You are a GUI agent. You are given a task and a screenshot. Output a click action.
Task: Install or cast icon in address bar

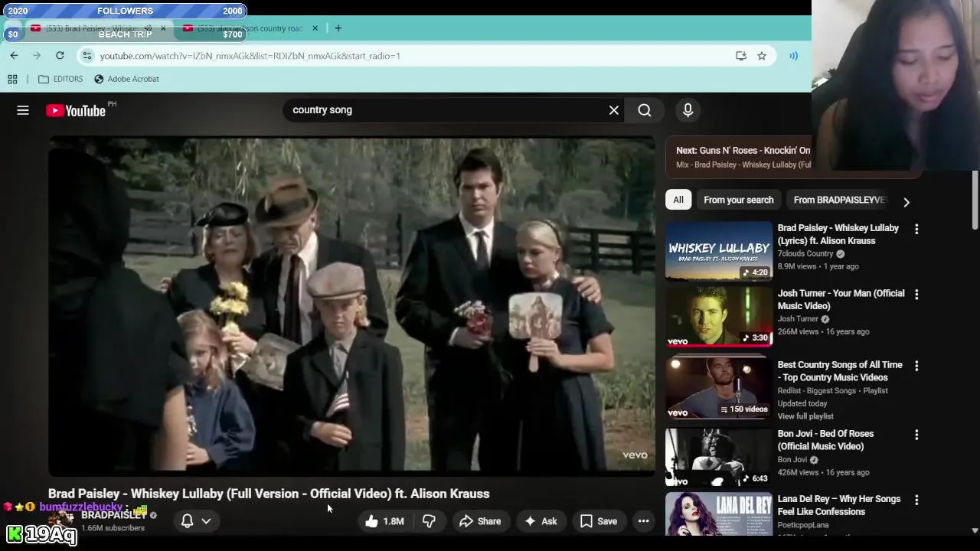click(741, 55)
